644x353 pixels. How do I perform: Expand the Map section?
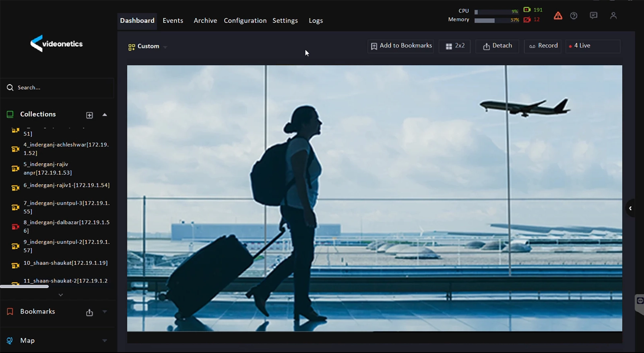point(105,341)
